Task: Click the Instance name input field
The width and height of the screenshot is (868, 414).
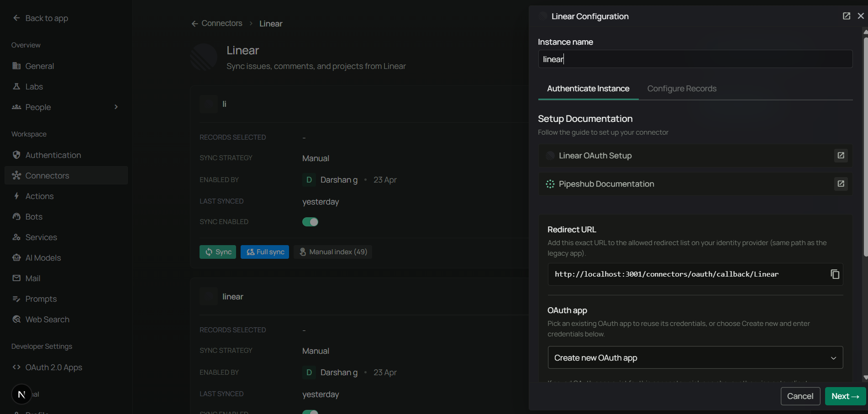Action: (x=695, y=59)
